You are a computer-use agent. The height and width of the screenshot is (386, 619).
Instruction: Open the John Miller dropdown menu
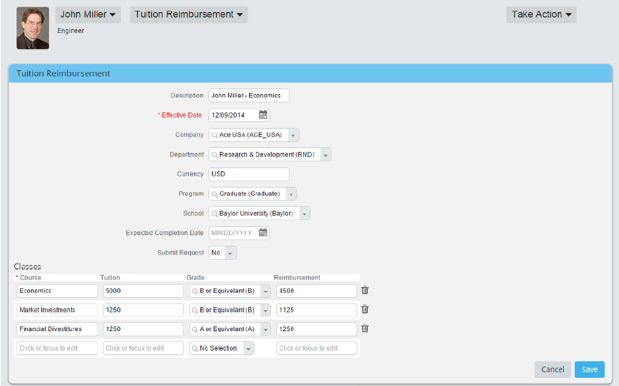(88, 15)
